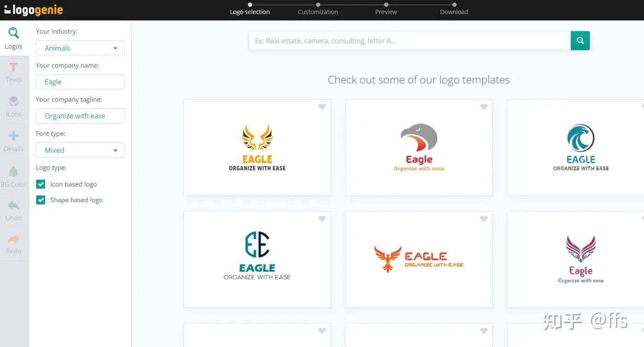Screen dimensions: 644x347
Task: Click the 'Your industry:' label
Action: pyautogui.click(x=57, y=32)
